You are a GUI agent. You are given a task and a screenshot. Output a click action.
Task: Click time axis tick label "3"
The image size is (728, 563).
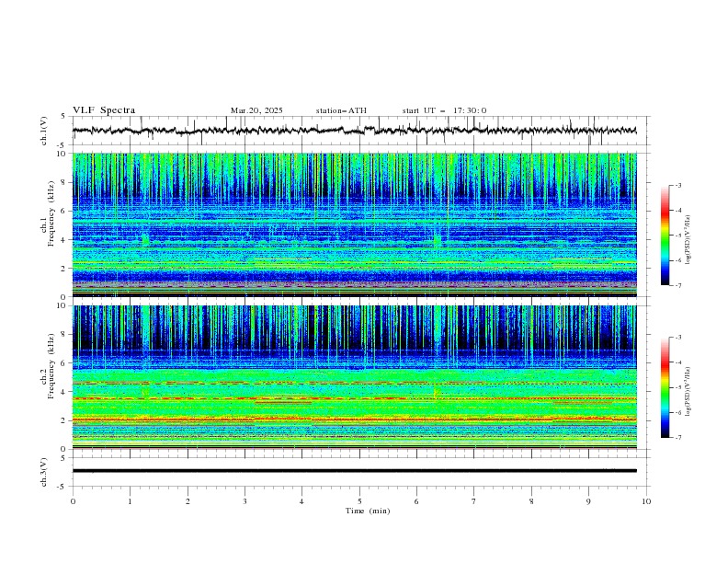tap(245, 501)
